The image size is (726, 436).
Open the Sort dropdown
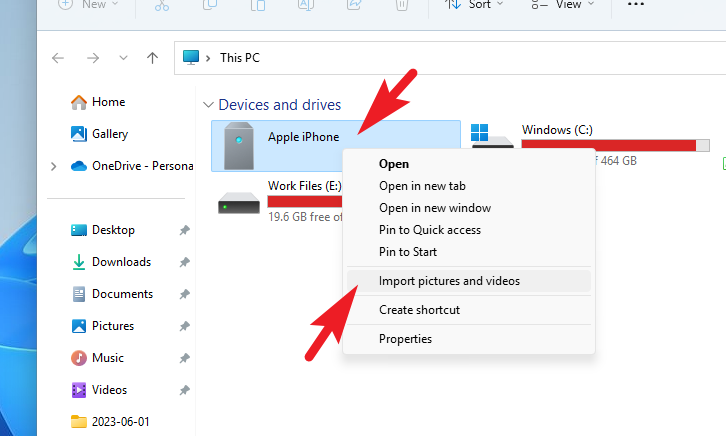(x=474, y=5)
